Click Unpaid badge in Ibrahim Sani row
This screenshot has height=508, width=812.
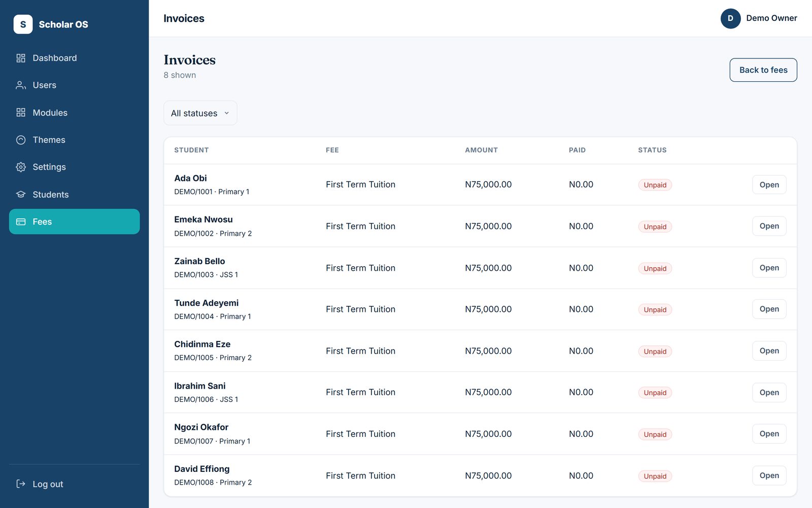click(655, 393)
